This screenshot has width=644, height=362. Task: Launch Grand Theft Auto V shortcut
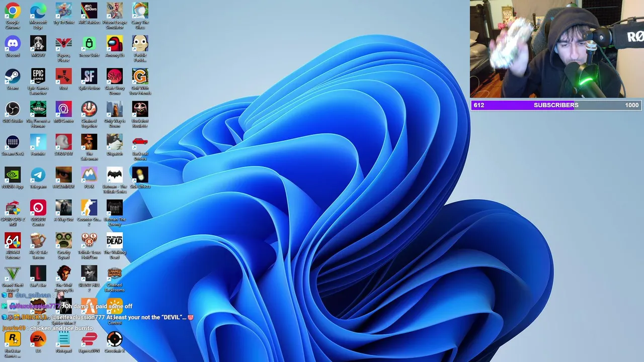(13, 279)
